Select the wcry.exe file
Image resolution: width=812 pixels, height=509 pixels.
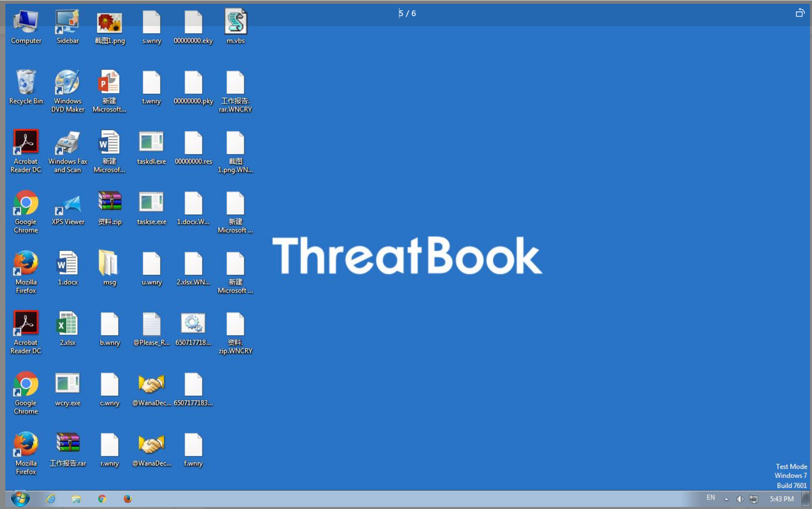[x=67, y=390]
